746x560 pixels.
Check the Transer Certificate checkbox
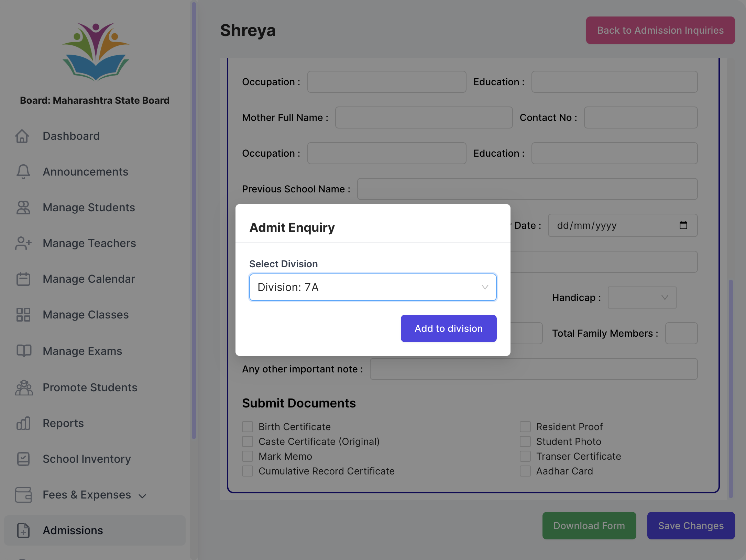(x=525, y=456)
